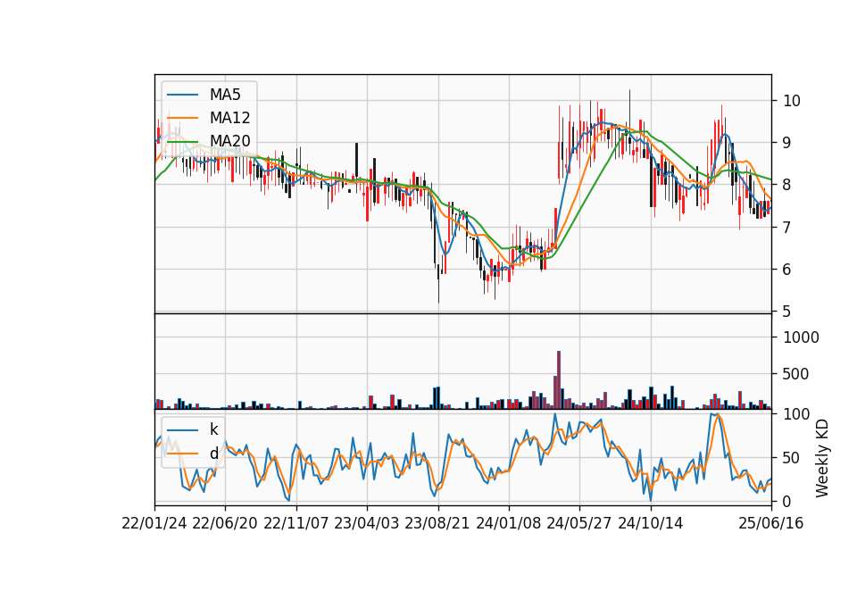Click volume axis value 1000

(x=802, y=337)
